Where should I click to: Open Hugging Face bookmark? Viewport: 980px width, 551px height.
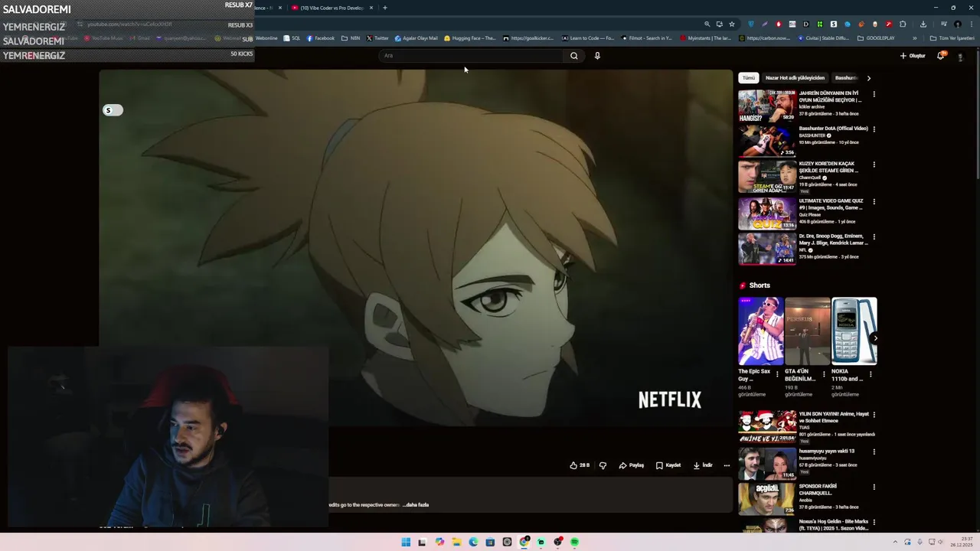pyautogui.click(x=469, y=38)
